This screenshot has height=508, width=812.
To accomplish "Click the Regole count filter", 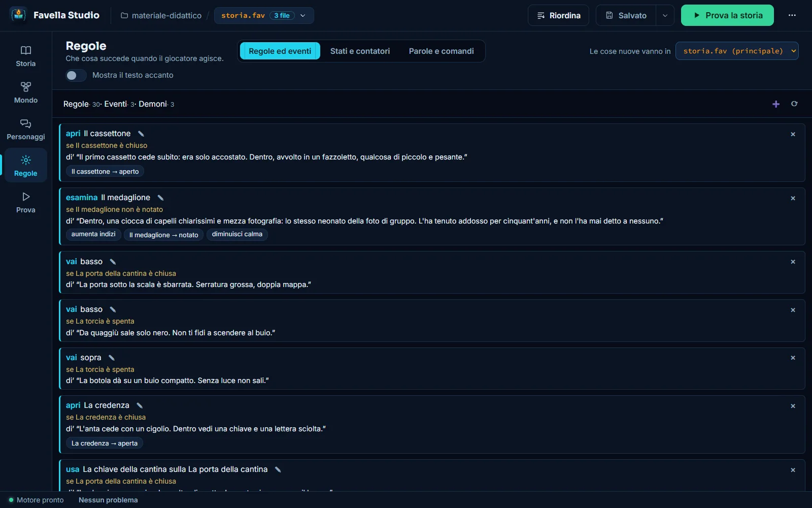I will 82,104.
